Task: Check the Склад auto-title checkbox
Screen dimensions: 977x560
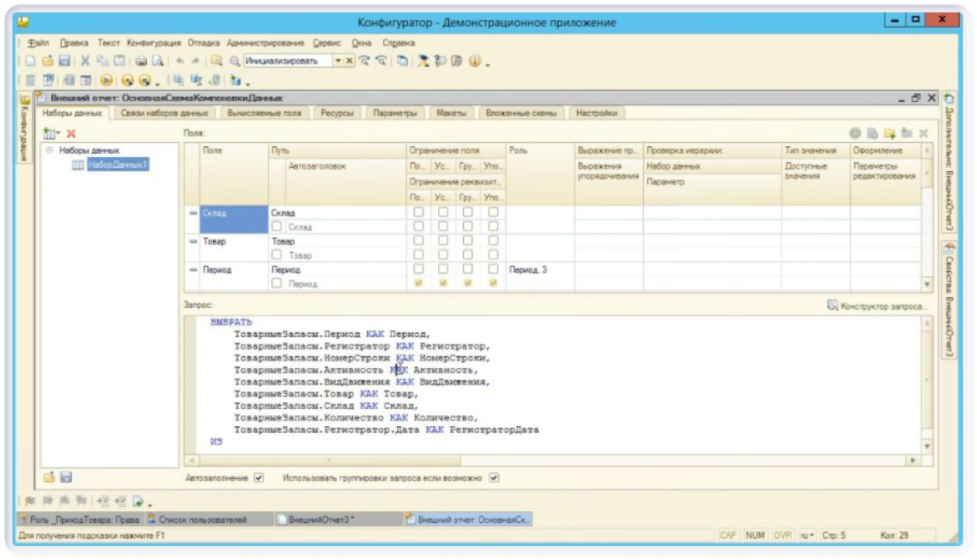Action: [276, 227]
